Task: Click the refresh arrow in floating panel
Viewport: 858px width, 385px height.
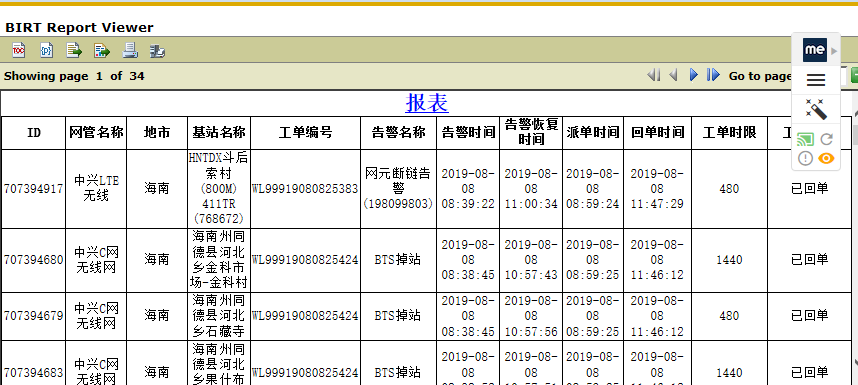Action: tap(826, 140)
